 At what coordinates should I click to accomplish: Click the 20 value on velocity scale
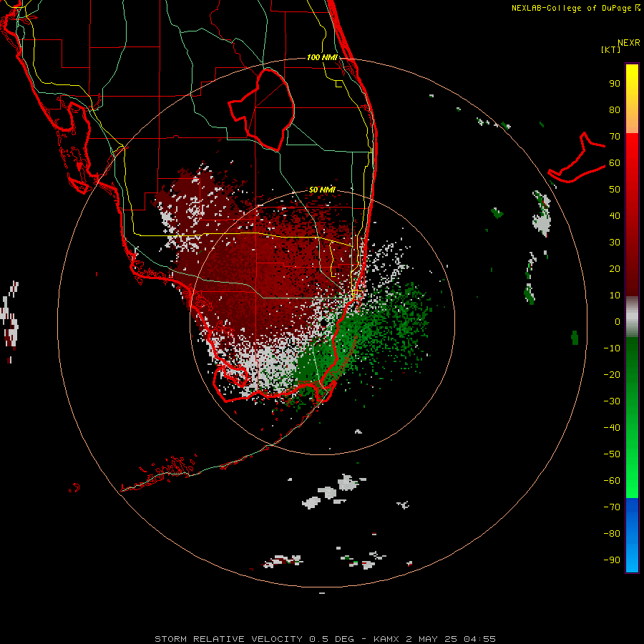click(615, 268)
